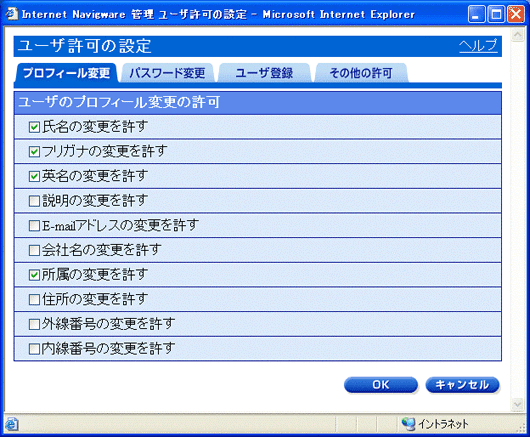The width and height of the screenshot is (530, 437).
Task: Uncheck 所属の変更を許す checkbox
Action: (x=34, y=275)
